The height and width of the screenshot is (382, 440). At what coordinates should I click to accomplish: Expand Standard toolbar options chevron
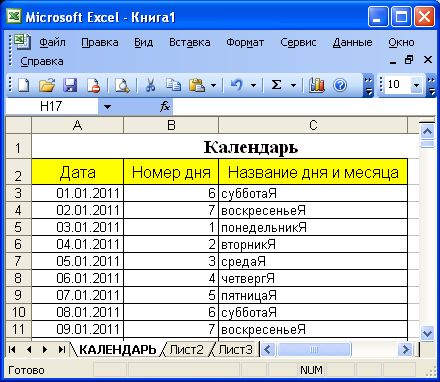pos(368,85)
